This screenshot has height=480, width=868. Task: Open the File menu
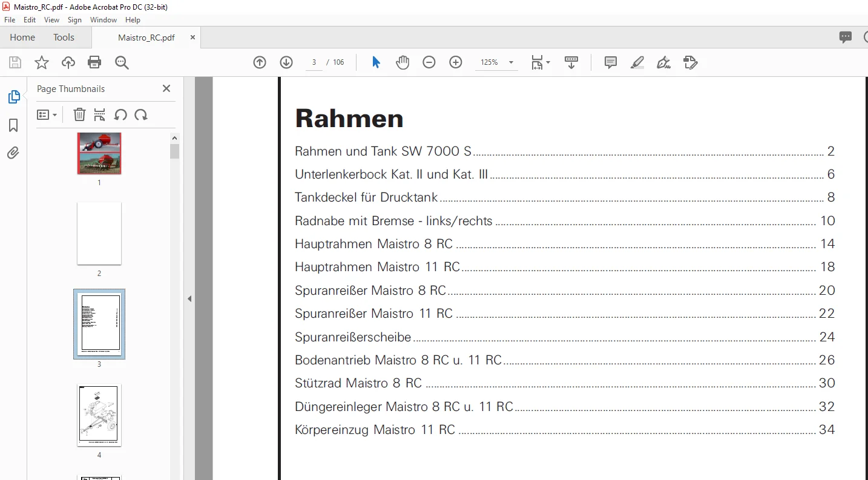tap(10, 20)
